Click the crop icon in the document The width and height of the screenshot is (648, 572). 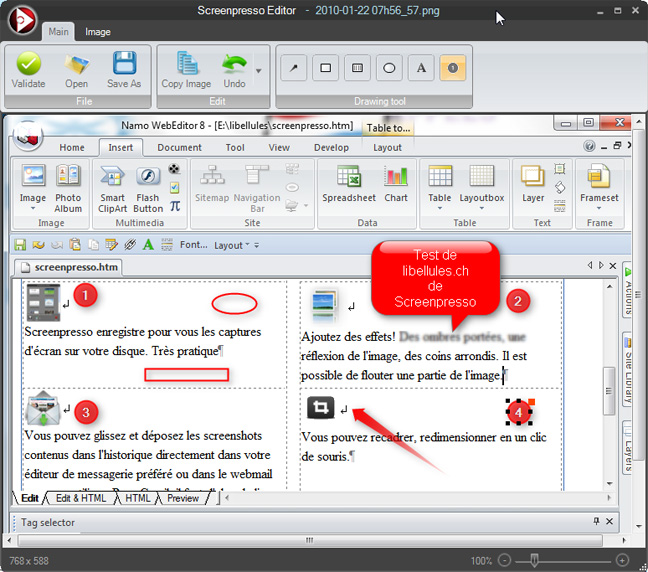(320, 408)
